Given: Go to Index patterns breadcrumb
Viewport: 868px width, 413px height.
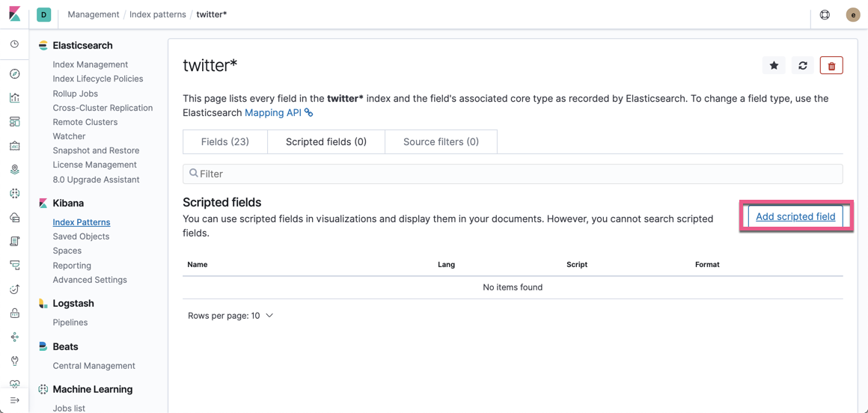Looking at the screenshot, I should [158, 14].
